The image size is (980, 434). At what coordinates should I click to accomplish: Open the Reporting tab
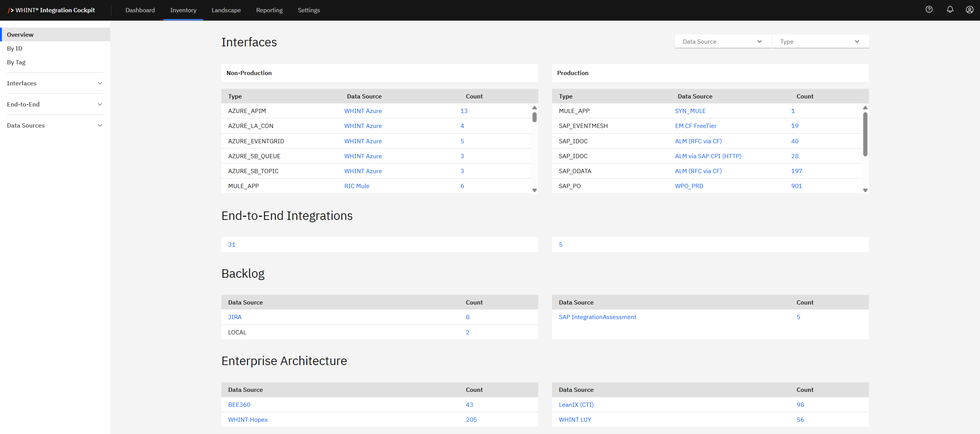269,10
